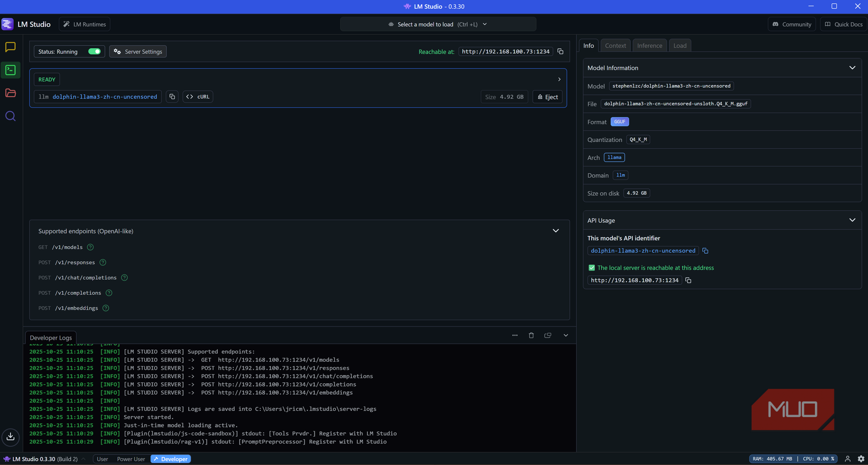
Task: Open LM Runtimes
Action: tap(85, 24)
